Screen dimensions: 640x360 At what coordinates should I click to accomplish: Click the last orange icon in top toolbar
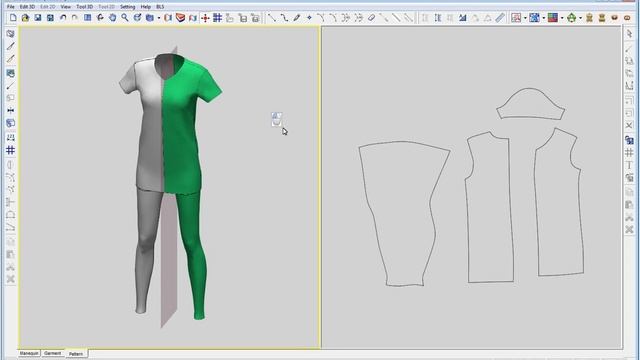tap(627, 18)
